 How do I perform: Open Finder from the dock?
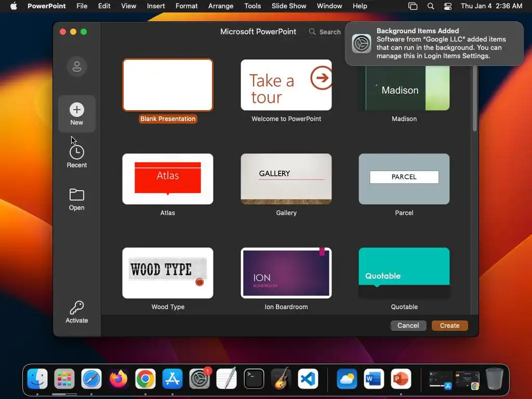point(37,379)
